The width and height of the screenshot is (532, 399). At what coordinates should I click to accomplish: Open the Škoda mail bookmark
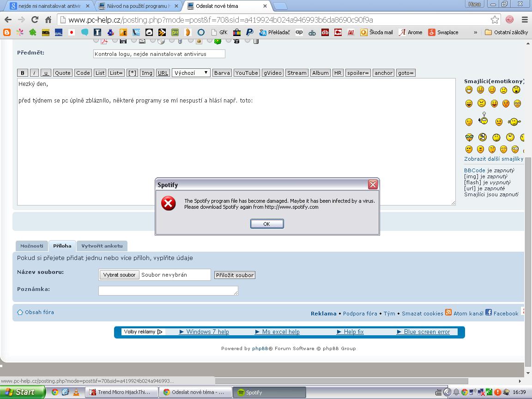click(x=377, y=32)
